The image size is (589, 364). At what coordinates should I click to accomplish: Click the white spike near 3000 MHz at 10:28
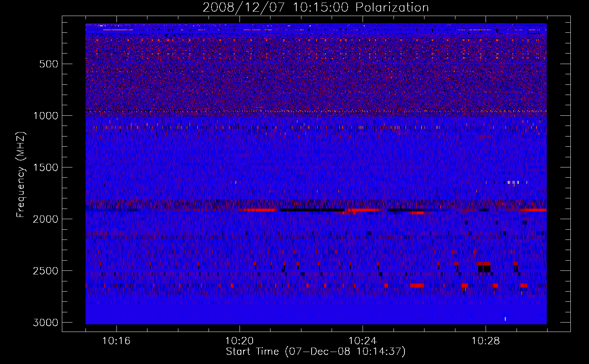point(505,319)
